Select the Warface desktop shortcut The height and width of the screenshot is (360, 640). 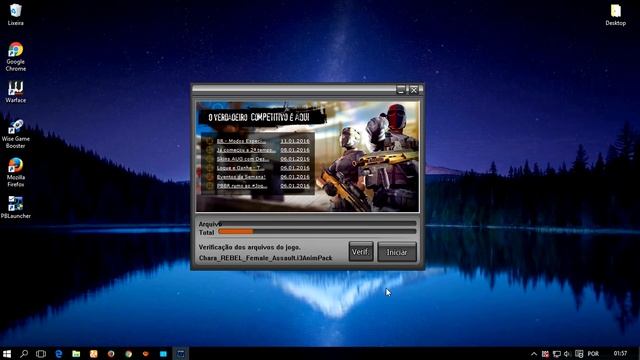click(16, 91)
